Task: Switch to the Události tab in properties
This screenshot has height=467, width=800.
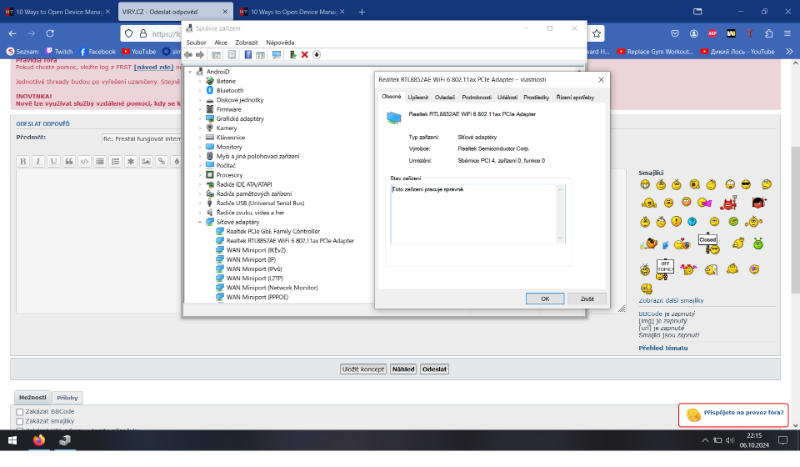Action: (x=507, y=97)
